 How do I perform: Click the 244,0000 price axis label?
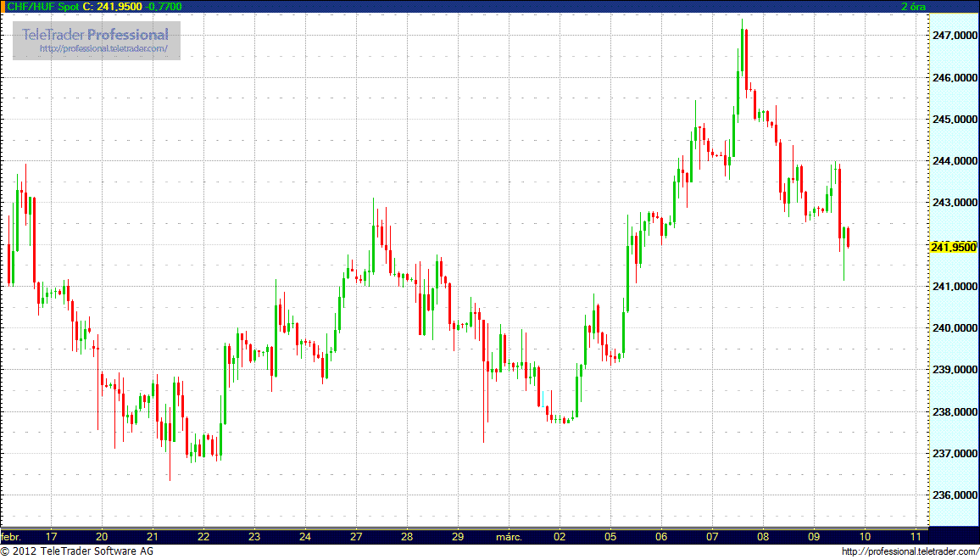[954, 161]
